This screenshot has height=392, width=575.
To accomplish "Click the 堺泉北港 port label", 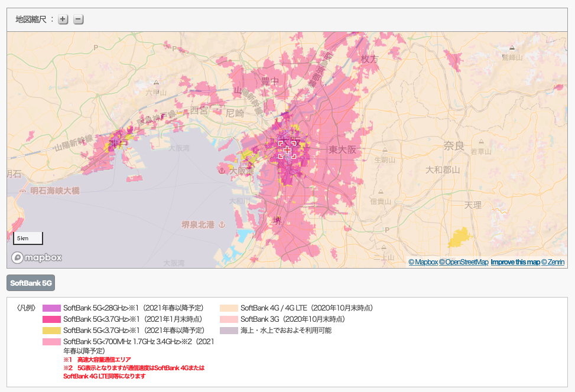I will (198, 224).
